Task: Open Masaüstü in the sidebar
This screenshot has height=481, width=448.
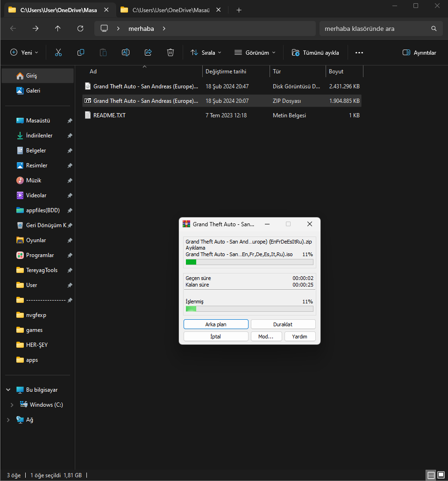Action: [37, 121]
